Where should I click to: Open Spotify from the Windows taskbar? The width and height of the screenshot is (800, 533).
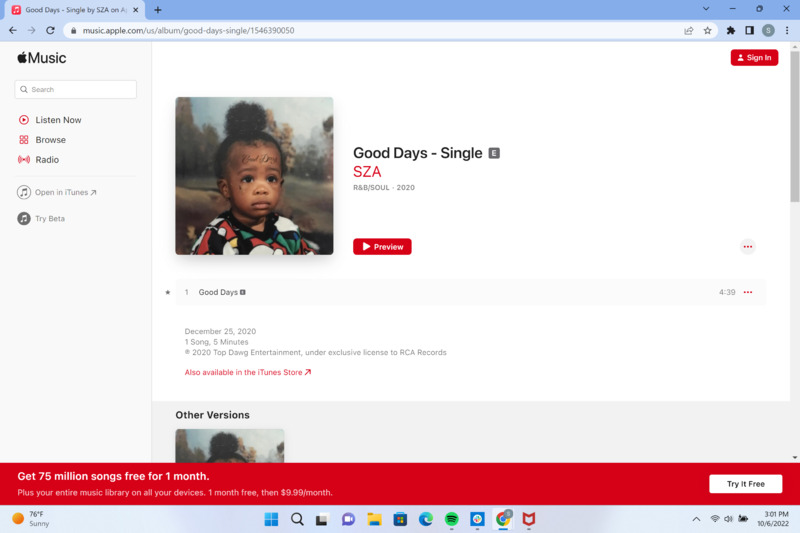coord(451,519)
